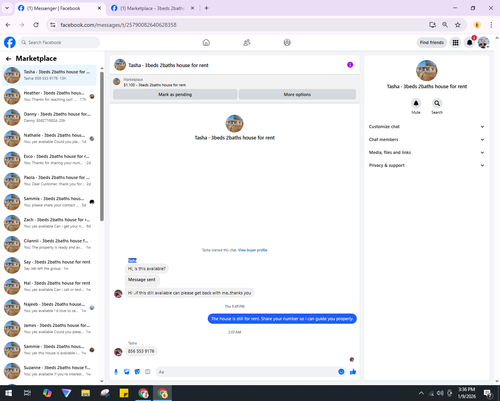Open the Najeeb 3beds 2baths conversation

pos(49,307)
